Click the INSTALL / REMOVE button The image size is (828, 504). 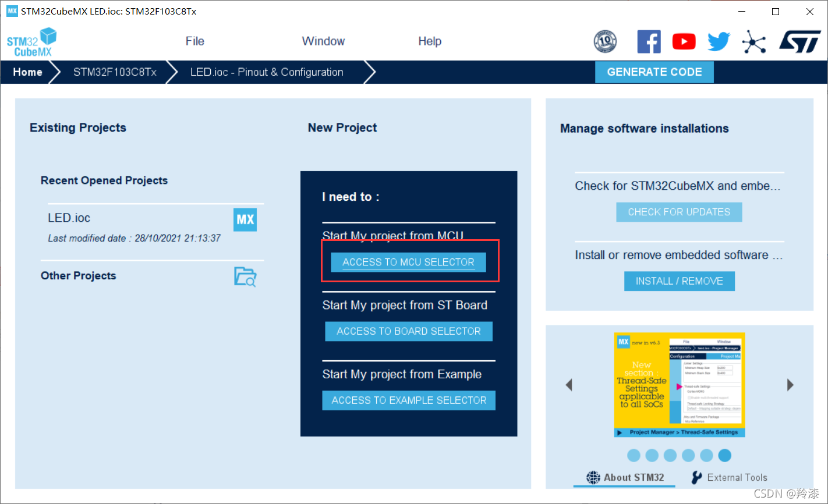point(680,281)
